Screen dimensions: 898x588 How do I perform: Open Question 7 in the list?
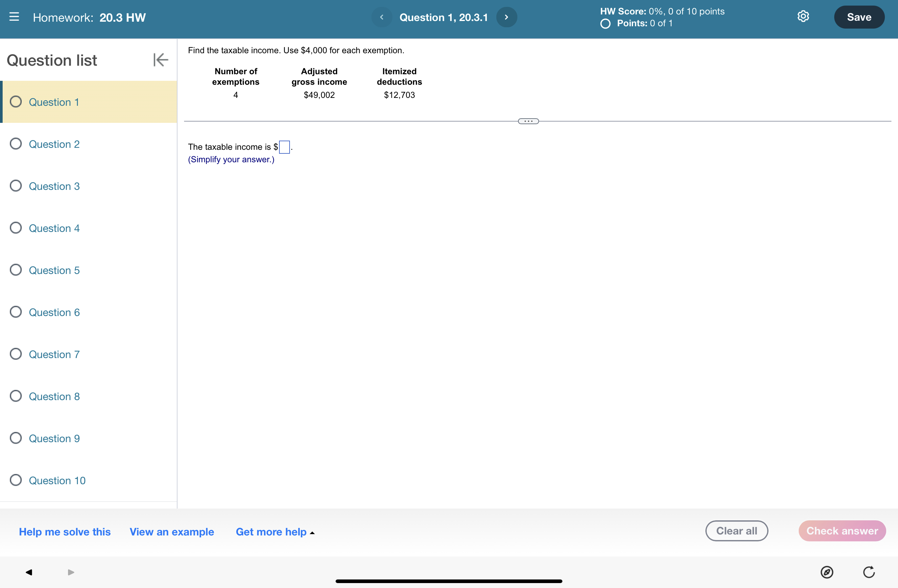[x=54, y=354]
